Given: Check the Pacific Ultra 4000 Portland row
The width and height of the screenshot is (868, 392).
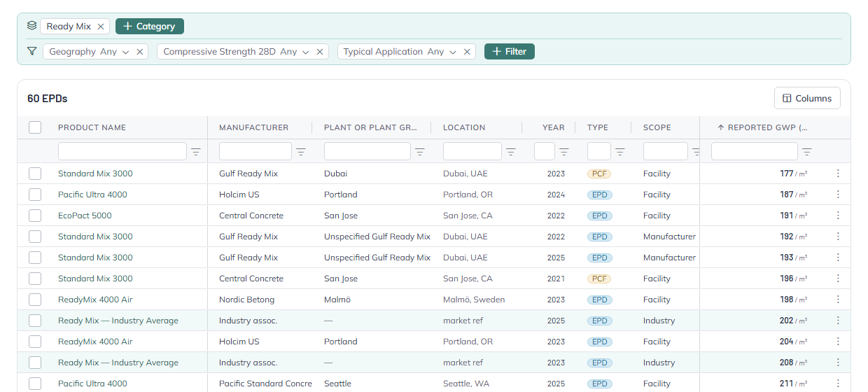Looking at the screenshot, I should click(x=35, y=195).
